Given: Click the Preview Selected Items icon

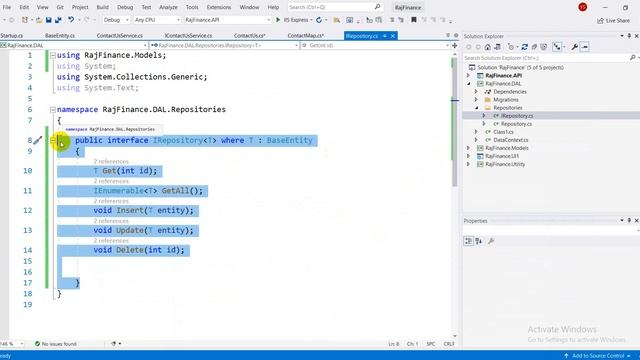Looking at the screenshot, I should pyautogui.click(x=584, y=47).
